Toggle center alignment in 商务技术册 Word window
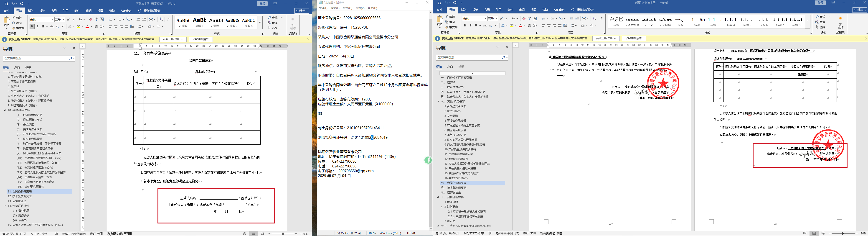This screenshot has height=236, width=868. [116, 26]
